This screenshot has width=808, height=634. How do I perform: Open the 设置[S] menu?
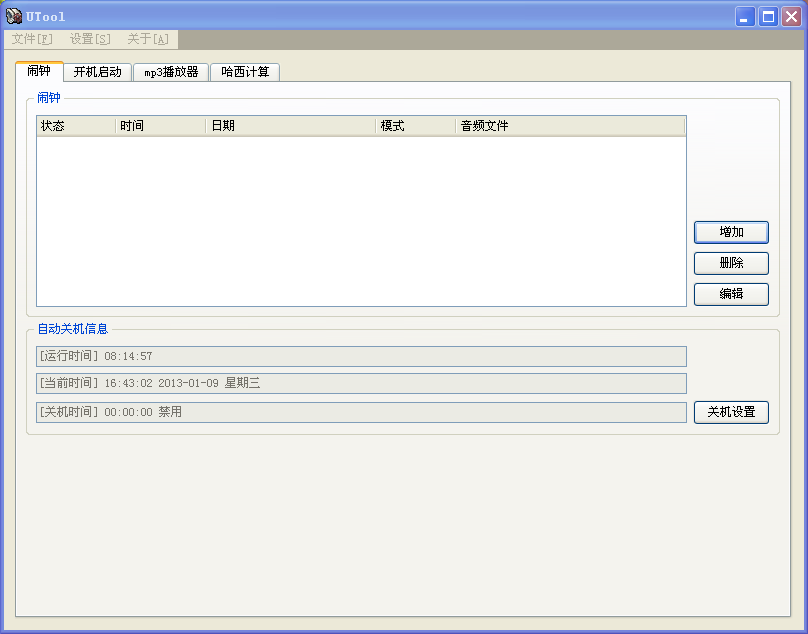tap(90, 39)
